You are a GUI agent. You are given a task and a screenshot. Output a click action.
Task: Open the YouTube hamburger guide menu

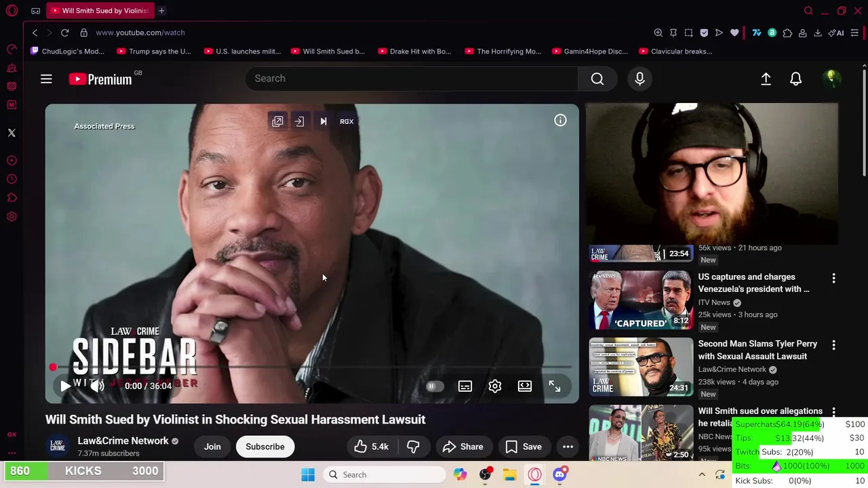click(x=46, y=79)
